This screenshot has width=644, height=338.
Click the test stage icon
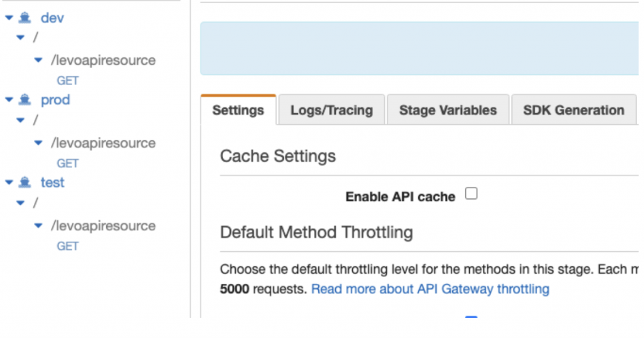coord(25,183)
